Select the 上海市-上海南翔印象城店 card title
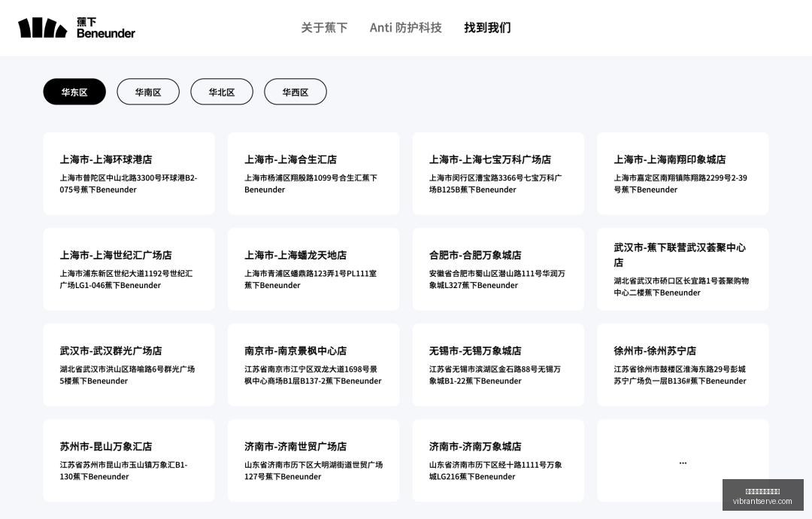The height and width of the screenshot is (519, 812). pos(670,159)
